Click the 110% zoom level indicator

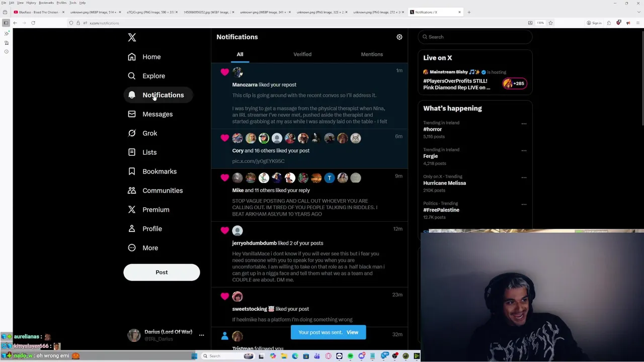point(540,23)
